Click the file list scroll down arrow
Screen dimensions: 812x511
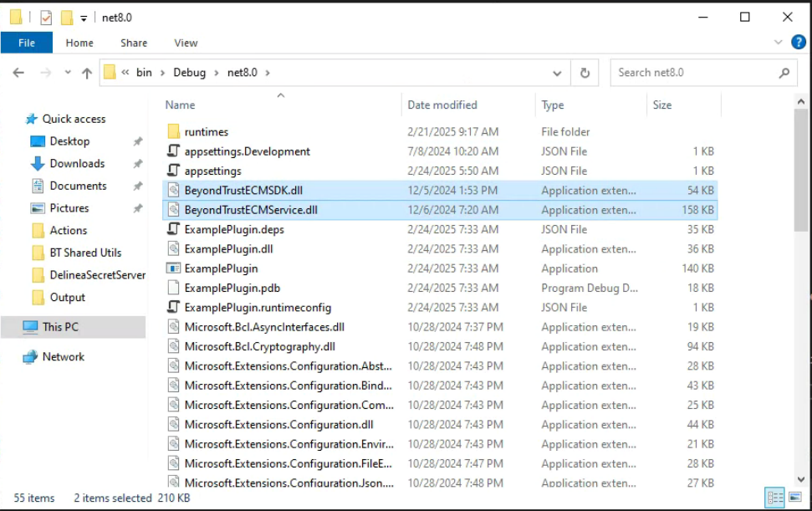coord(801,479)
